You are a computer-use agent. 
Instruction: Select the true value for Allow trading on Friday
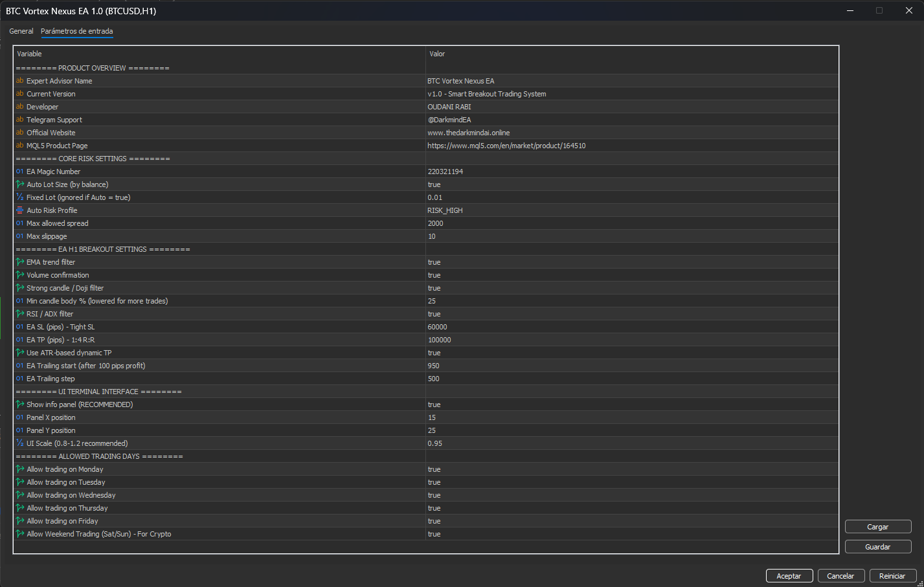(x=434, y=521)
